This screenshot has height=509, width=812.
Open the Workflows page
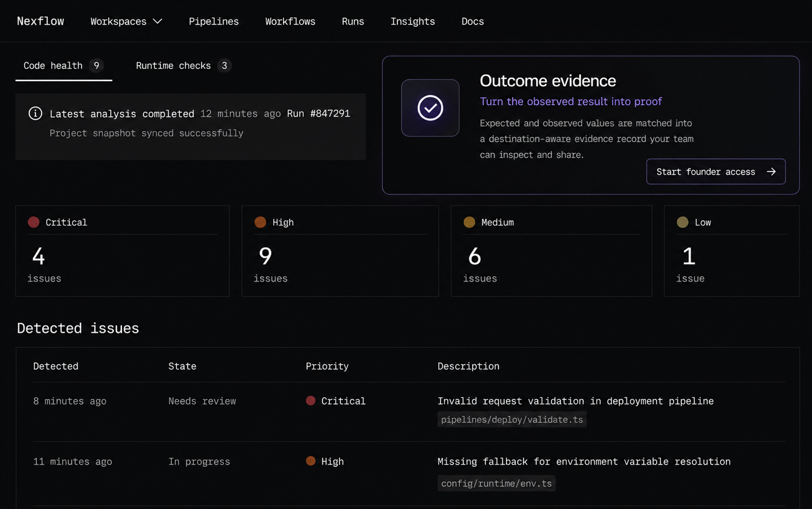coord(290,22)
